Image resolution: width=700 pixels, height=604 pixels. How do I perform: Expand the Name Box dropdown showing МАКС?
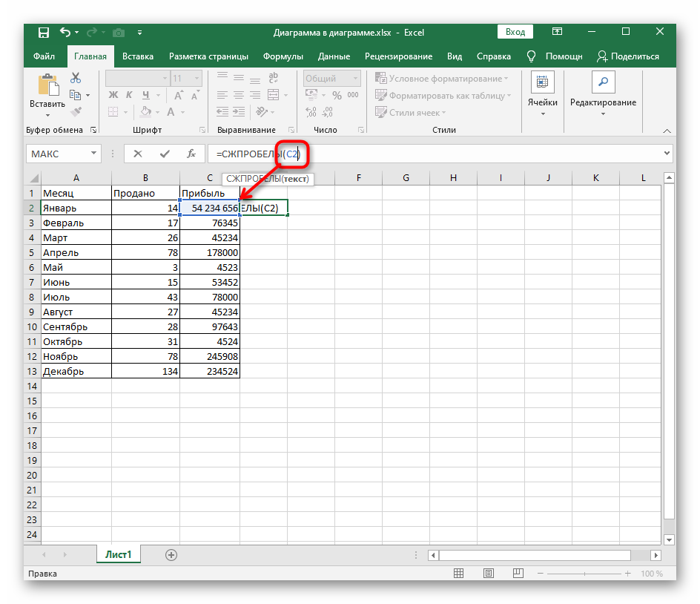tap(94, 154)
